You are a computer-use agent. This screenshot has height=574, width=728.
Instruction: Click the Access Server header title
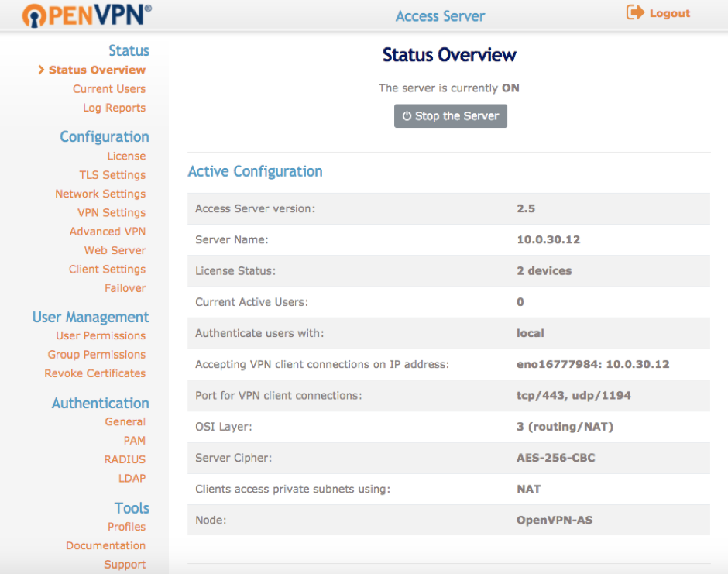tap(440, 16)
